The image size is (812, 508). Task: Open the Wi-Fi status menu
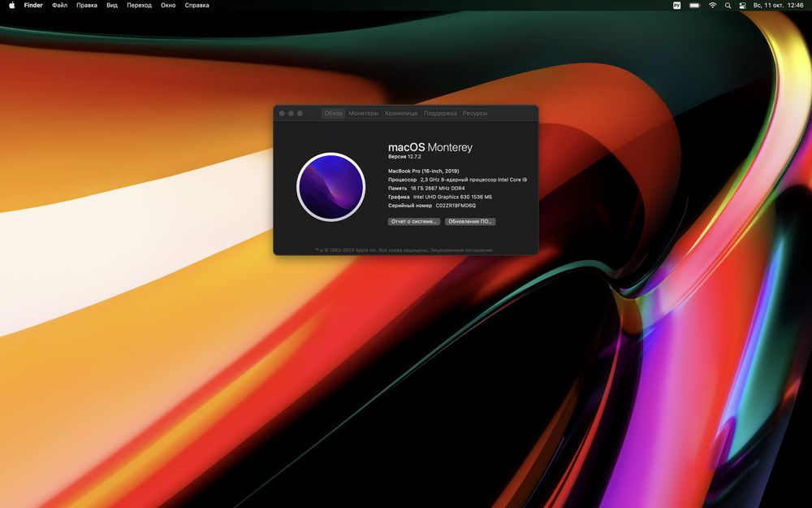tap(713, 5)
